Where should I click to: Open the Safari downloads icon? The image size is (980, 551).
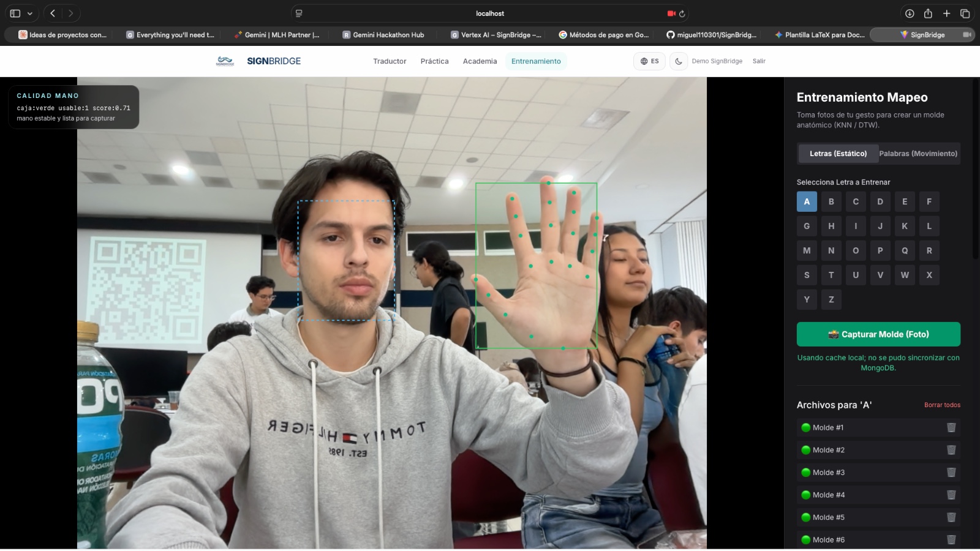point(910,13)
